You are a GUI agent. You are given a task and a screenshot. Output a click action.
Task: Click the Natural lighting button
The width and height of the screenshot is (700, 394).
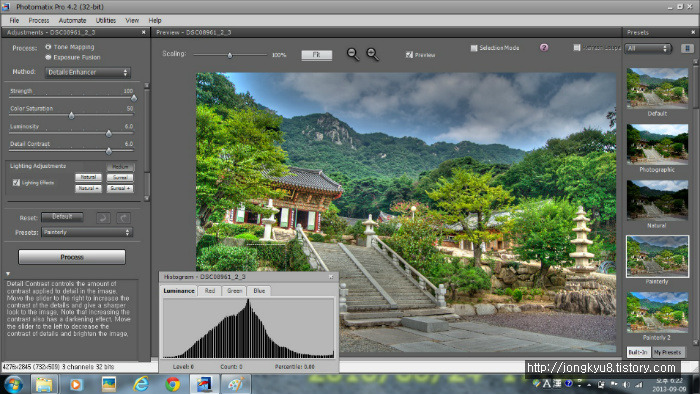[88, 178]
